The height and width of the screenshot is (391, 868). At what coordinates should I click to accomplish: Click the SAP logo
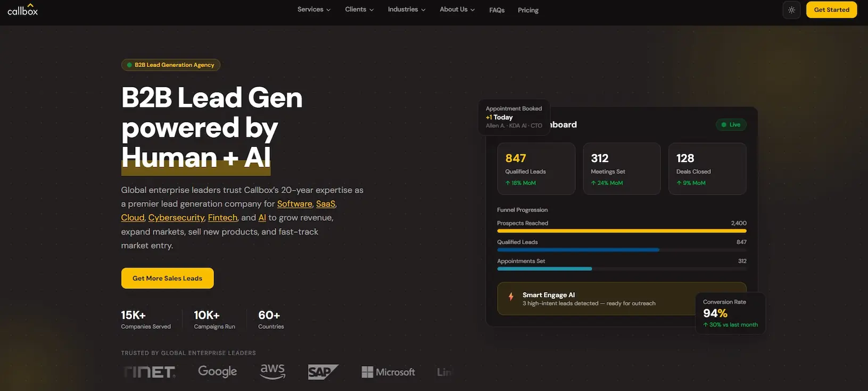(x=323, y=372)
